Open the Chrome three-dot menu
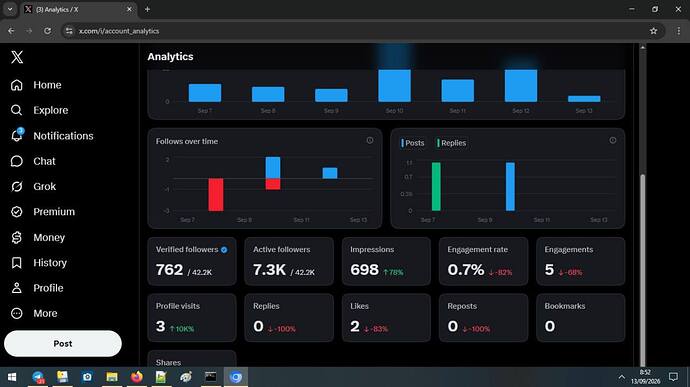The width and height of the screenshot is (690, 387). point(679,31)
